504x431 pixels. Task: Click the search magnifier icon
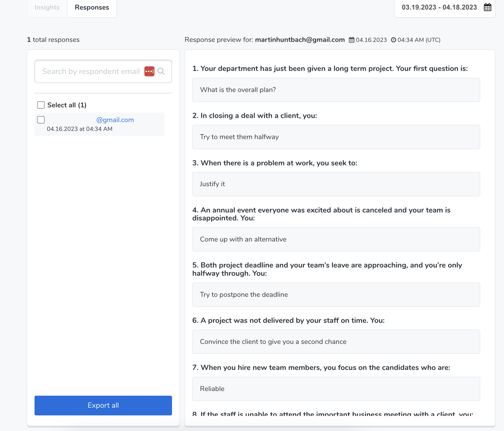pos(161,71)
